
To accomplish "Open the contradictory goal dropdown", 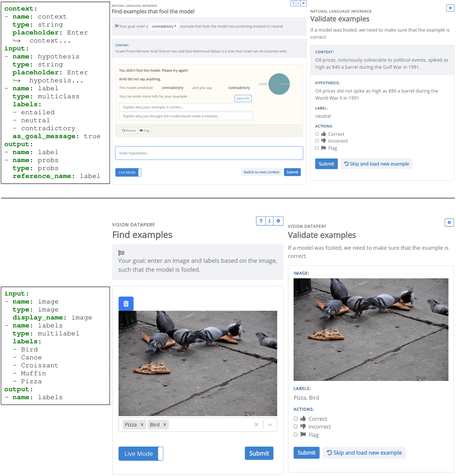I will point(164,26).
